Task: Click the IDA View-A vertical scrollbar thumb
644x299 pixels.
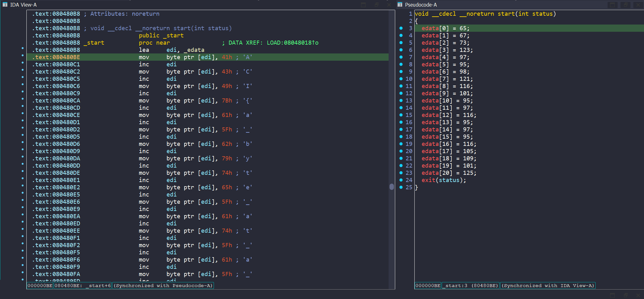Action: (x=392, y=187)
